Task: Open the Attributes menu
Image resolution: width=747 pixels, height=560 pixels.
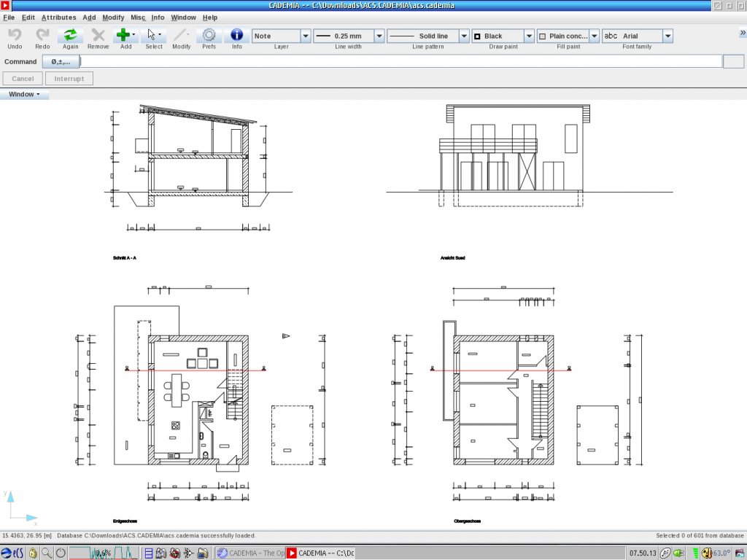Action: coord(58,17)
